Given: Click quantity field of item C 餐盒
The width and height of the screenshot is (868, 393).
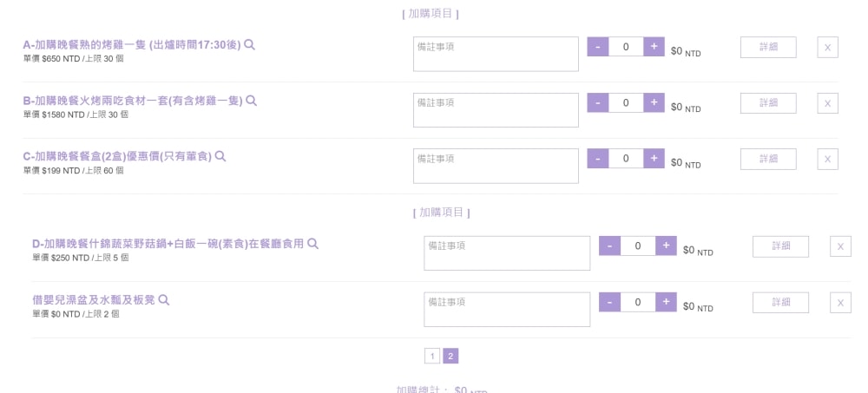Looking at the screenshot, I should 626,158.
